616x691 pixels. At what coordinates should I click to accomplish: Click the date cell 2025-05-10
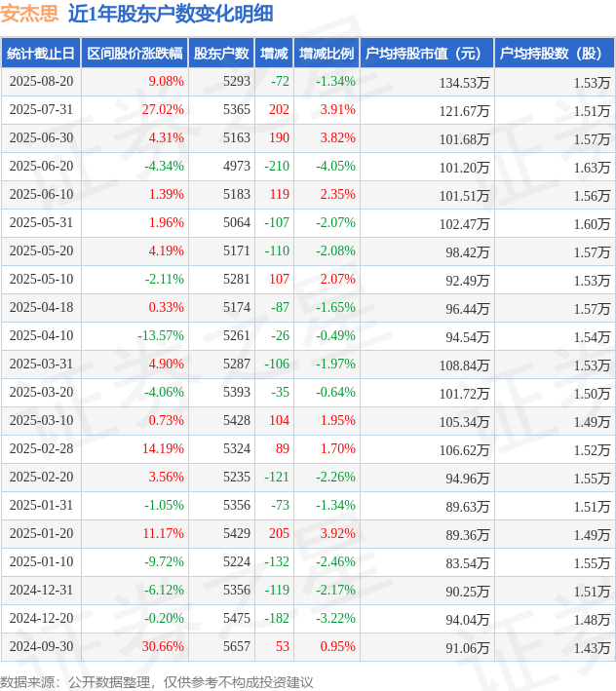41,279
